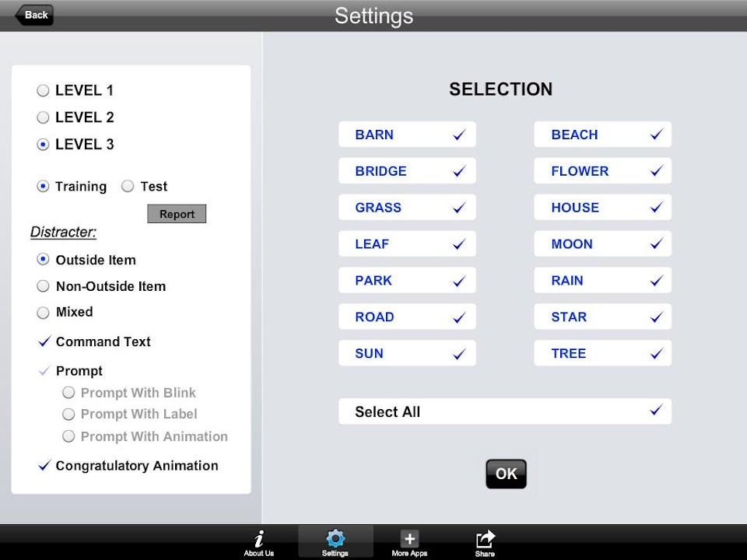Open the About Us info icon
The width and height of the screenshot is (747, 560).
tap(258, 538)
